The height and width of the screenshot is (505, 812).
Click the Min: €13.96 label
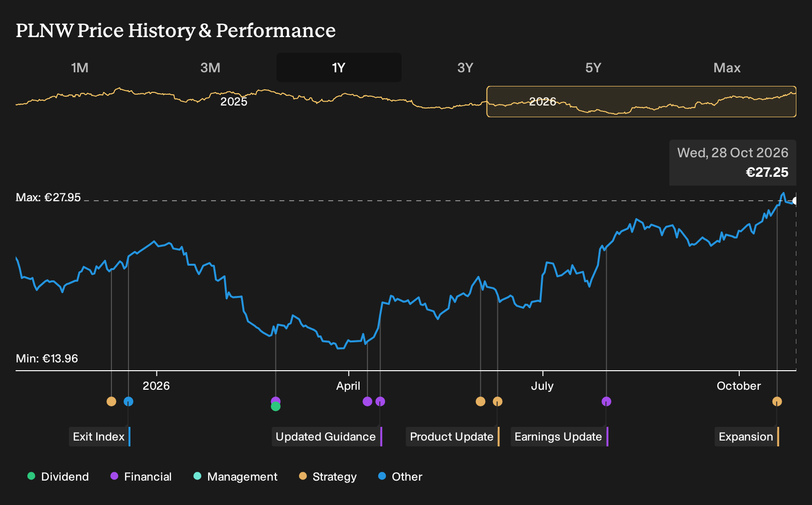(x=47, y=358)
